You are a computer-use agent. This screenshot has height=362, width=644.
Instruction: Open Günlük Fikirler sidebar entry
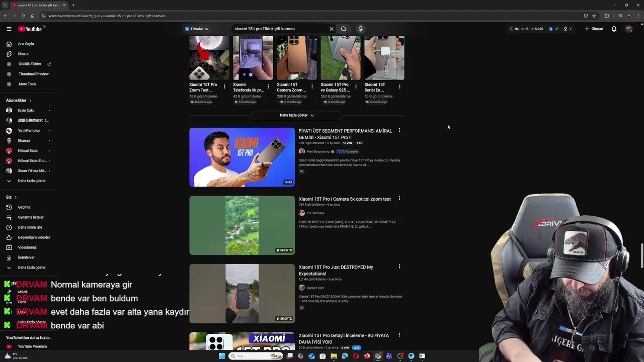coord(30,64)
